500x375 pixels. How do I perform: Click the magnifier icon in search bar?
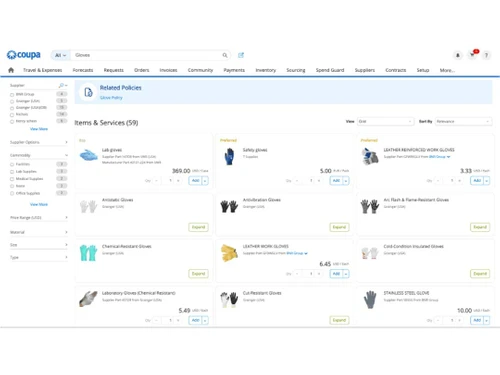[225, 55]
